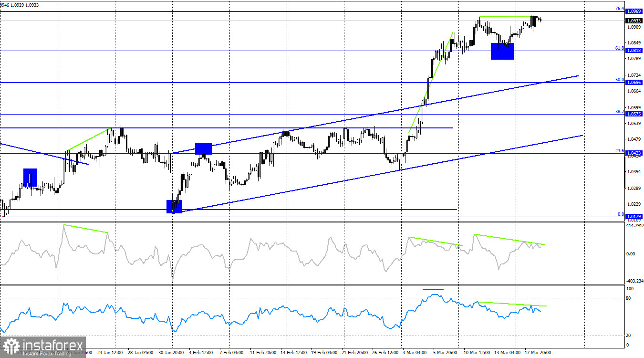Click the 61.8 Fibonacci level label
Image resolution: width=644 pixels, height=358 pixels.
pos(619,48)
